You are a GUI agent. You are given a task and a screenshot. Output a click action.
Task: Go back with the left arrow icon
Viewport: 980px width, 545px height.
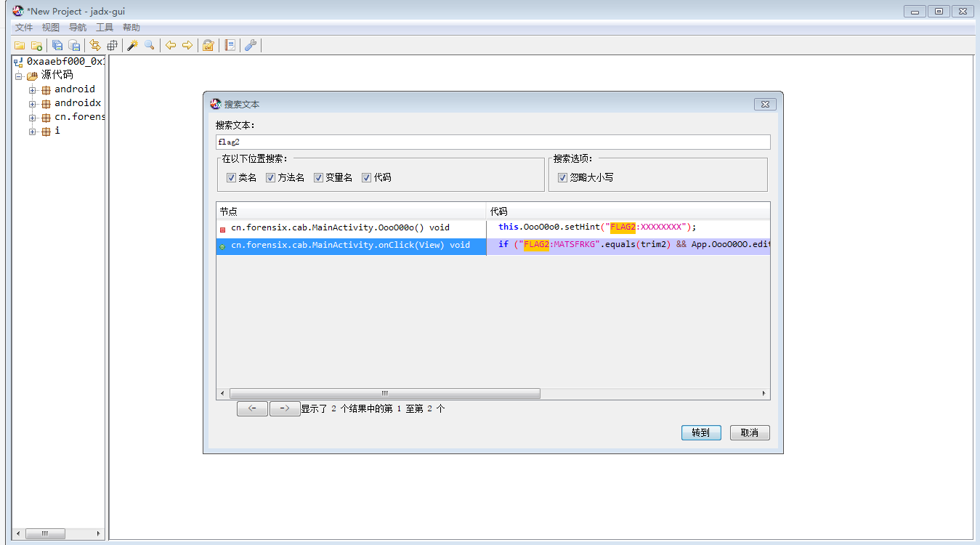pos(171,45)
